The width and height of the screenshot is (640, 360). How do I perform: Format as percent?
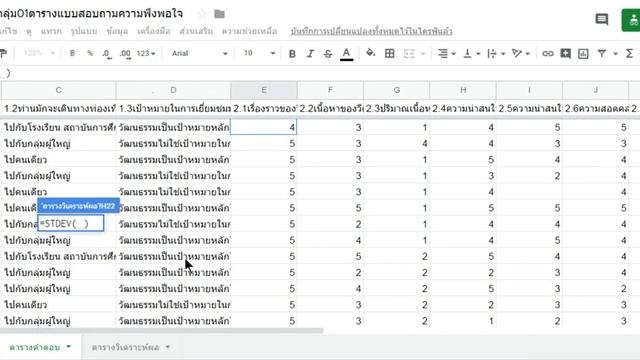pyautogui.click(x=90, y=53)
